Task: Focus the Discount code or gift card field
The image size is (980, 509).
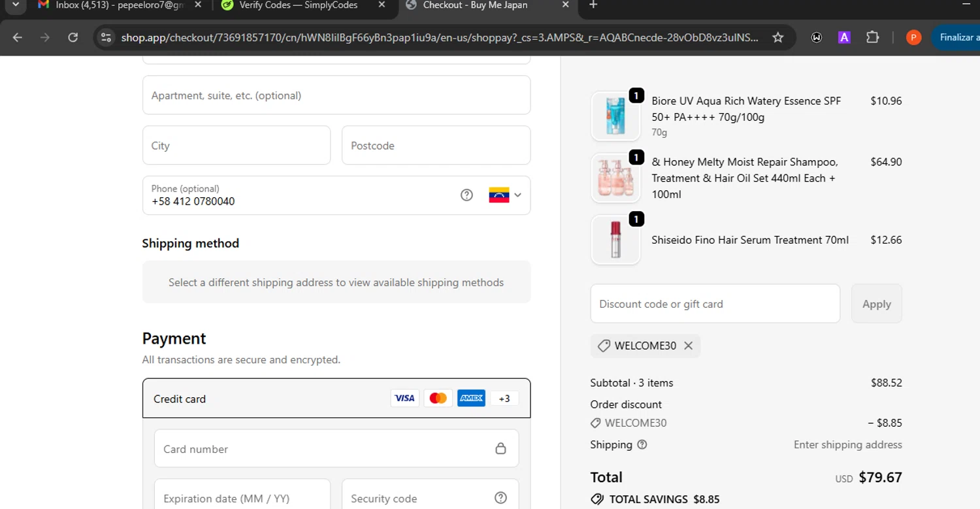Action: (x=715, y=304)
